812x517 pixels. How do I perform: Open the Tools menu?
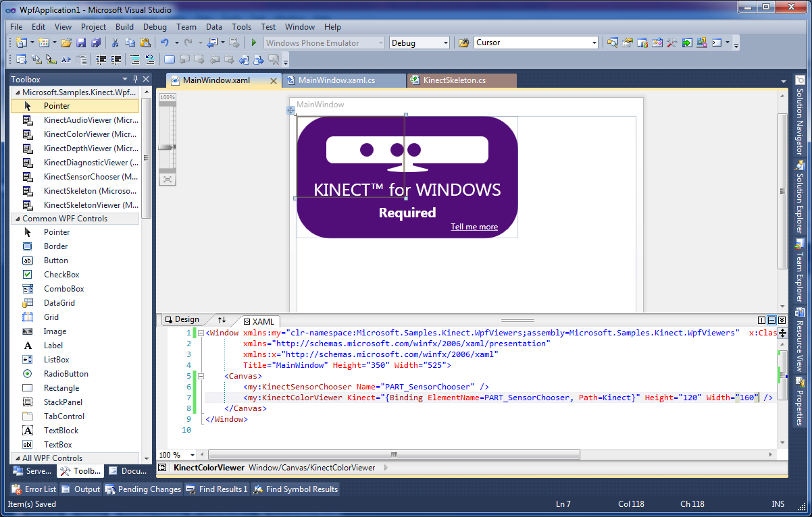point(241,27)
